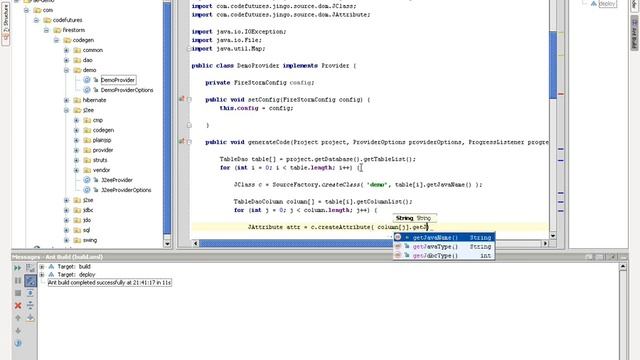Click editor vertical scrollbar down arrow
The height and width of the screenshot is (360, 640).
click(x=553, y=236)
